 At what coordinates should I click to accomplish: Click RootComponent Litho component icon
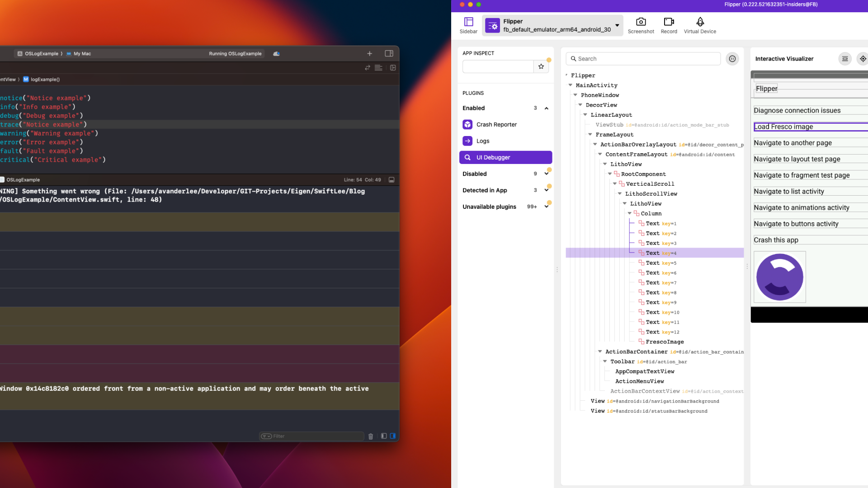[x=616, y=174]
